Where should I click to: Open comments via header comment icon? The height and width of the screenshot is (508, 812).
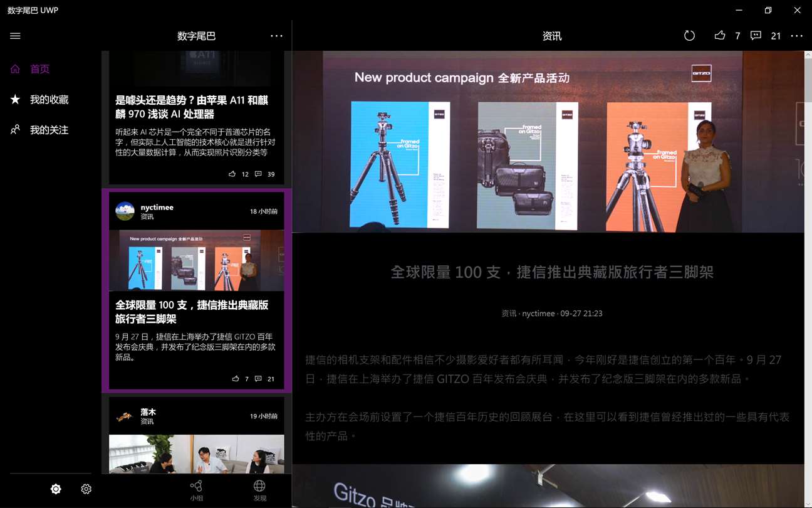pyautogui.click(x=756, y=36)
